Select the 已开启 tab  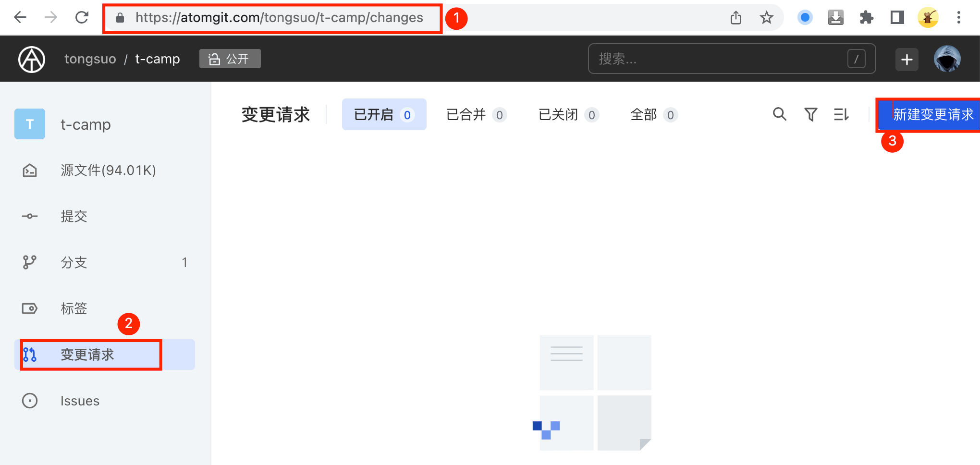click(x=384, y=115)
